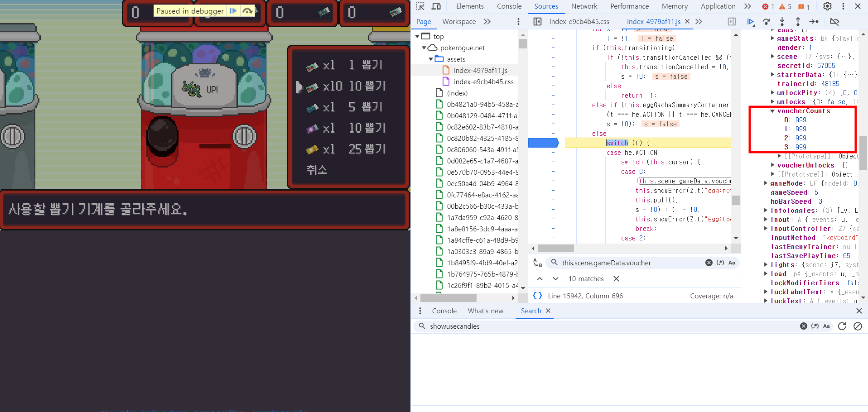Activate the inspect element picker icon
This screenshot has width=868, height=412.
[420, 6]
